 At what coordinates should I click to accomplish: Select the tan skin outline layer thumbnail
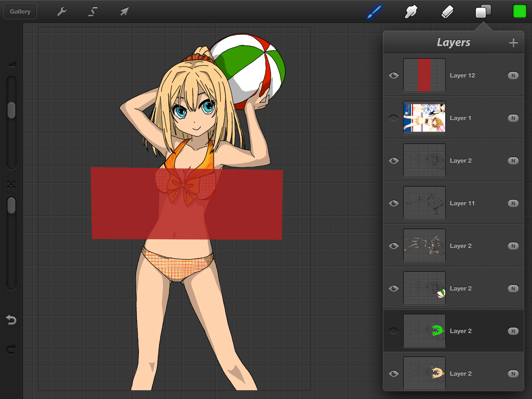[x=424, y=245]
